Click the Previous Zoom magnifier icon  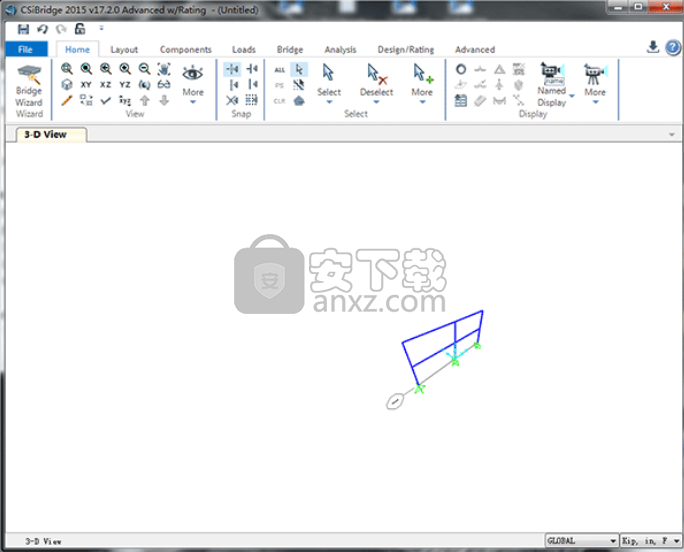click(106, 69)
